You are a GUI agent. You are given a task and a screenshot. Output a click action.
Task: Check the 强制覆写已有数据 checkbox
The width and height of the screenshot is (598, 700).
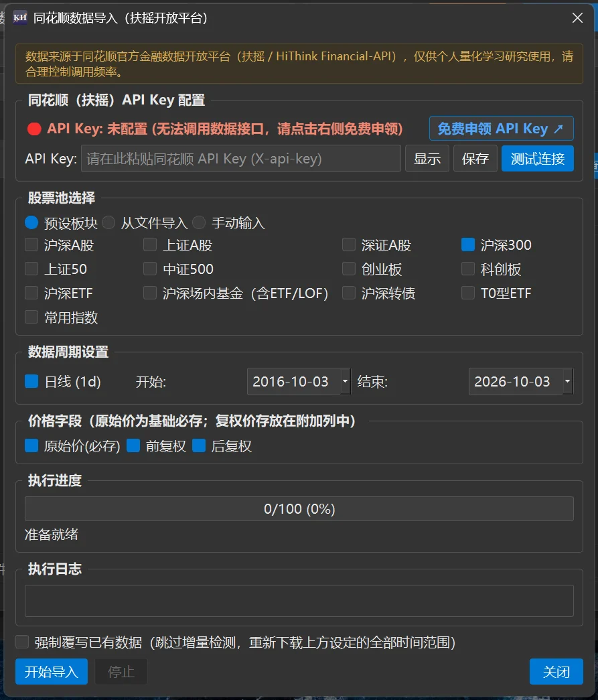22,642
